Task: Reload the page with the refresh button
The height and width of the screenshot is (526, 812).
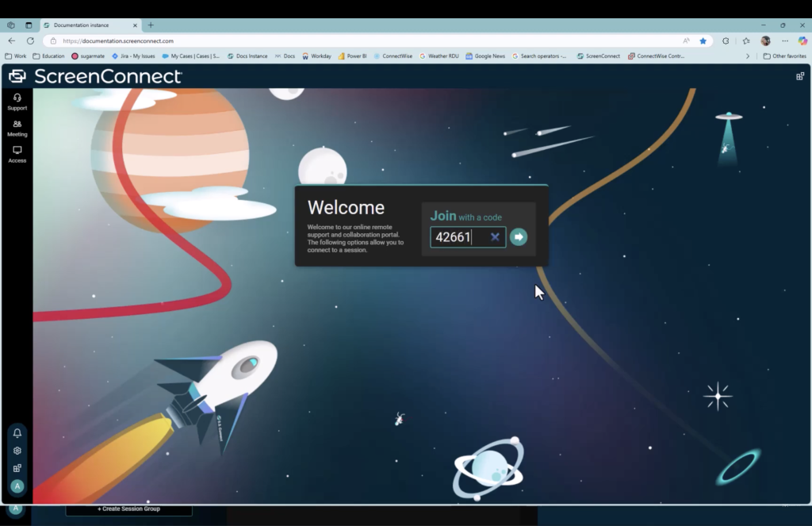Action: click(x=30, y=40)
